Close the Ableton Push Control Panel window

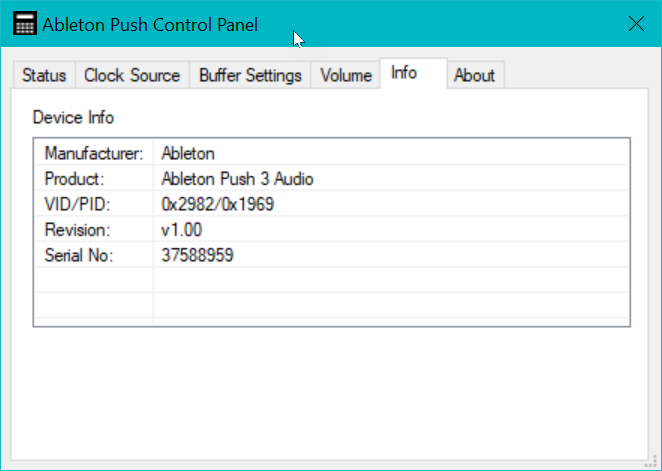635,24
